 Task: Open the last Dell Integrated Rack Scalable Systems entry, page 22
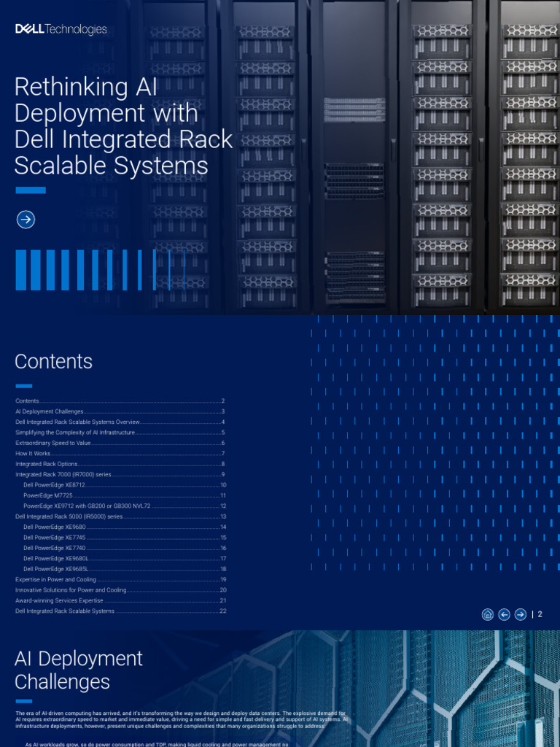pyautogui.click(x=120, y=611)
